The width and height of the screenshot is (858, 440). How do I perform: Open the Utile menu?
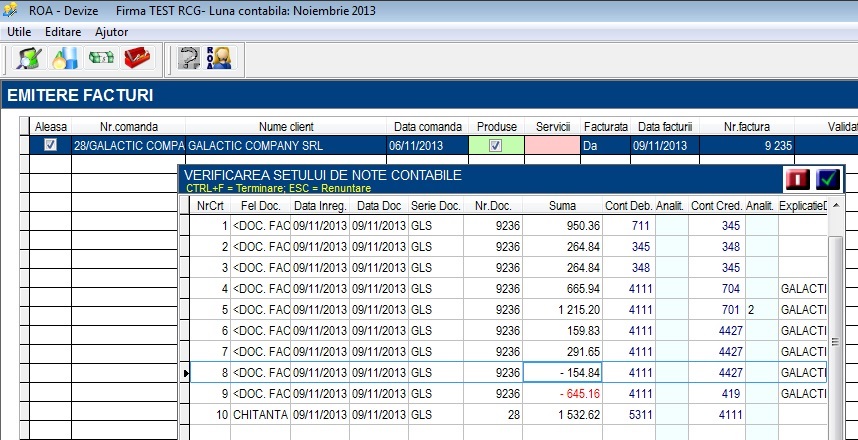point(19,32)
